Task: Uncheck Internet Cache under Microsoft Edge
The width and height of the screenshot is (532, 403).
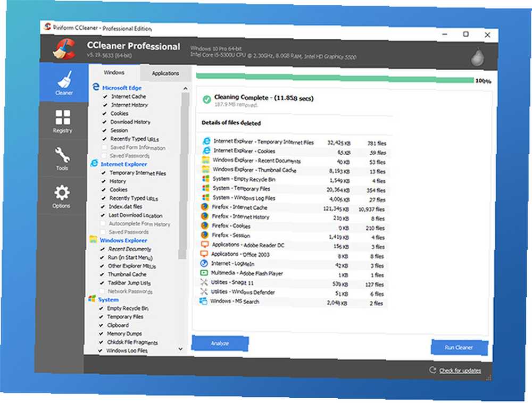Action: point(105,97)
